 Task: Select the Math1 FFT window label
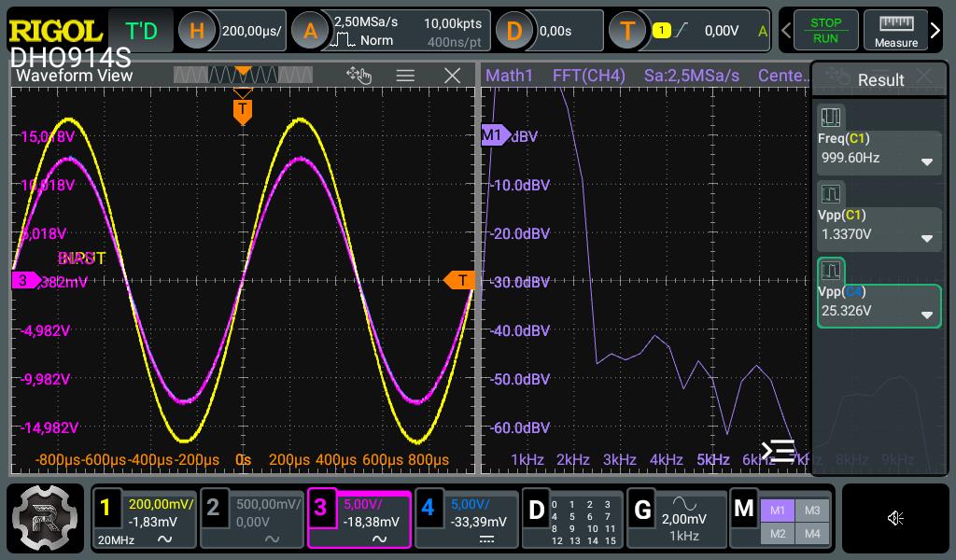click(509, 76)
